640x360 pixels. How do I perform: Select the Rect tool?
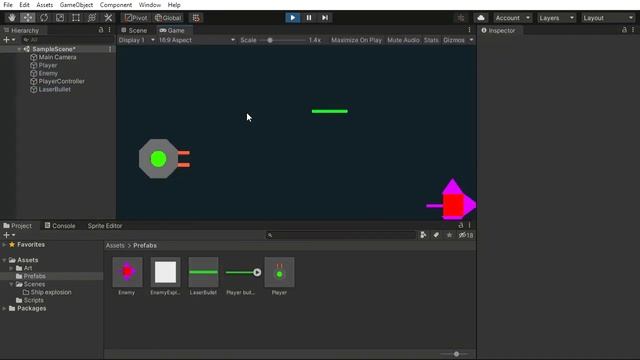(x=76, y=18)
